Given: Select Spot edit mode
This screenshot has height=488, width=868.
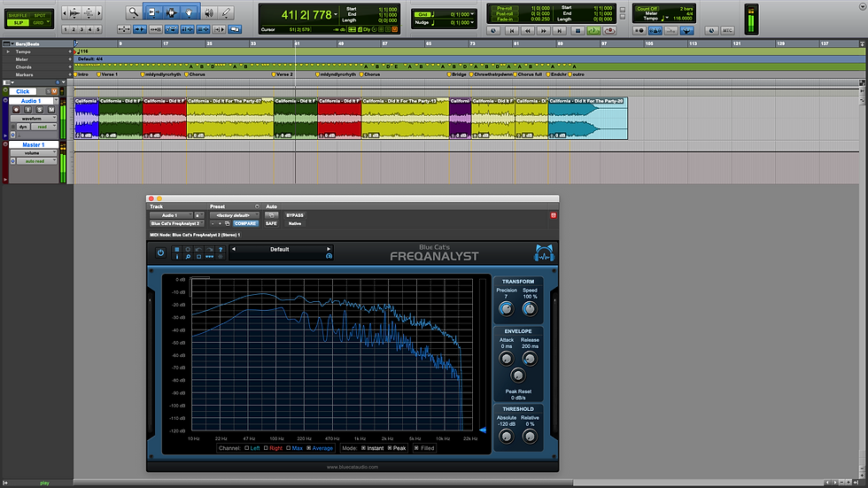Looking at the screenshot, I should 40,15.
